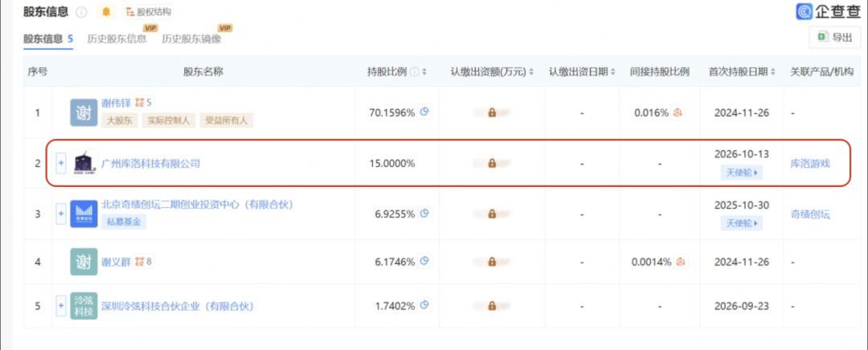This screenshot has width=868, height=350.
Task: Click the VIP lock icon in 谢义群 row
Action: 492,262
